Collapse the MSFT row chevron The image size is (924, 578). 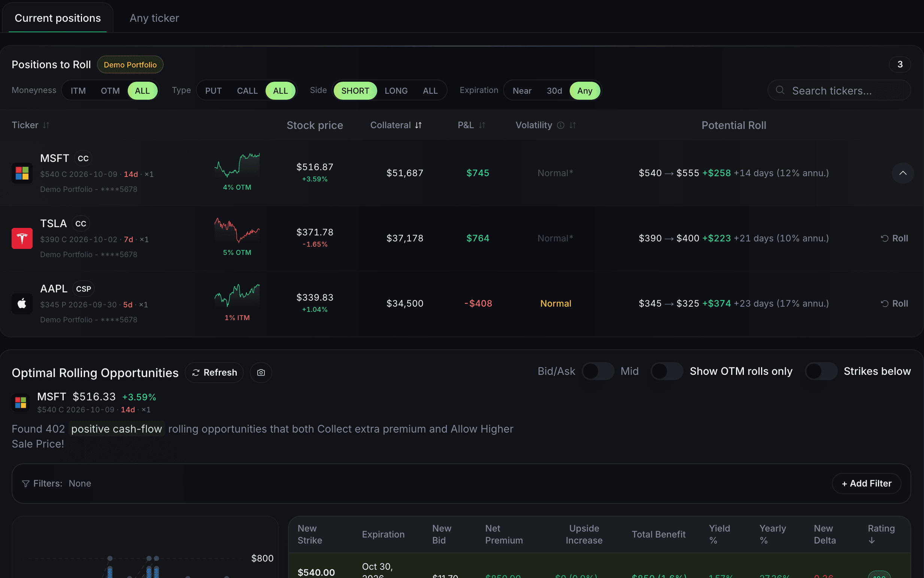pos(903,173)
